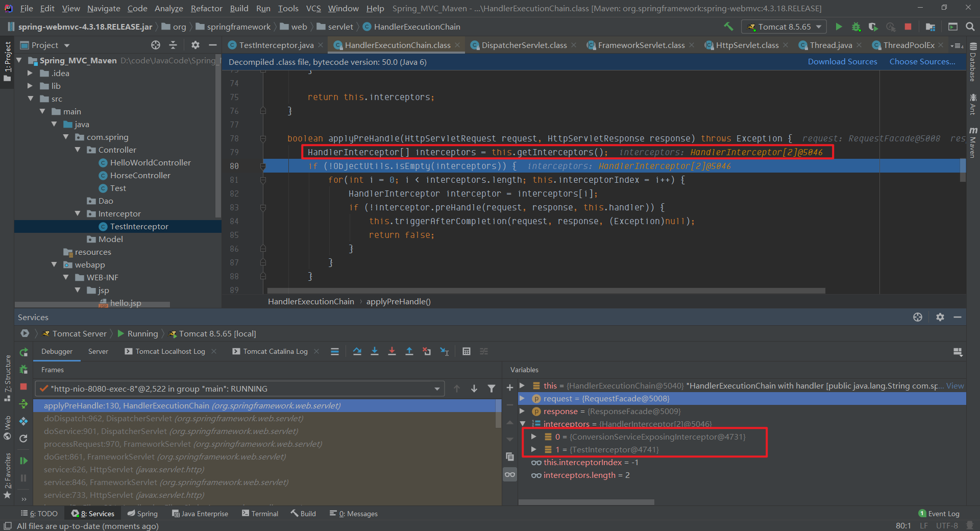Click the frames filter funnel icon
The width and height of the screenshot is (980, 531).
(492, 389)
